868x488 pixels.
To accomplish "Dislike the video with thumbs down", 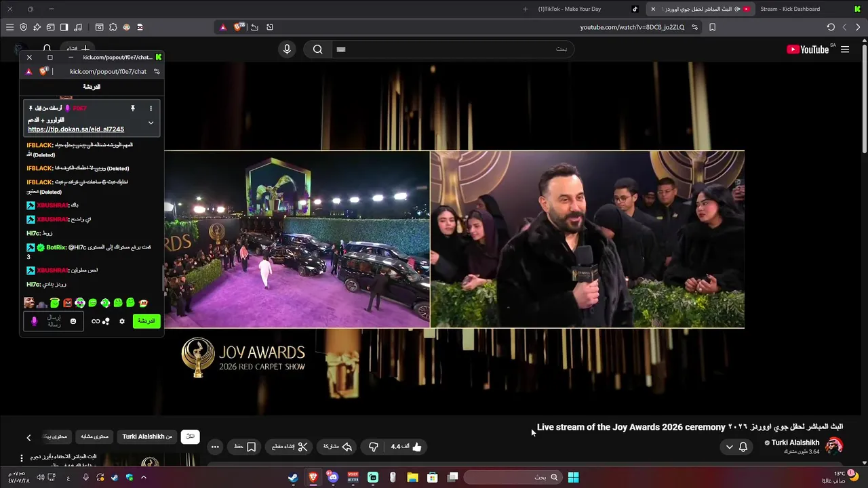I will 373,447.
